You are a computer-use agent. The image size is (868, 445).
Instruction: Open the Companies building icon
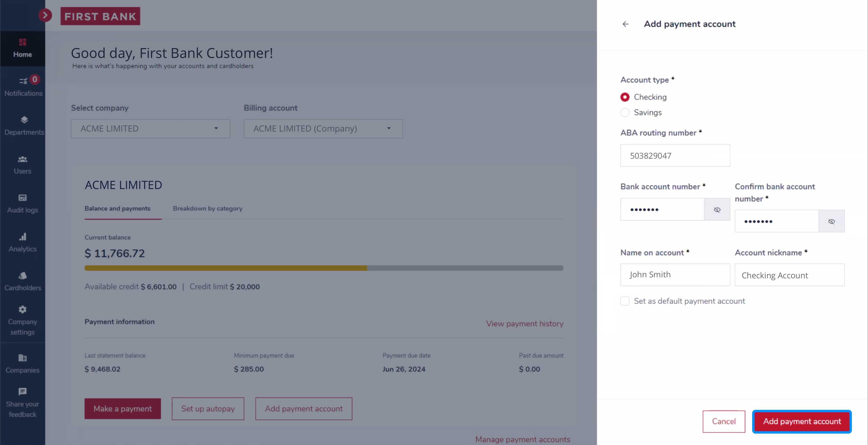(23, 358)
